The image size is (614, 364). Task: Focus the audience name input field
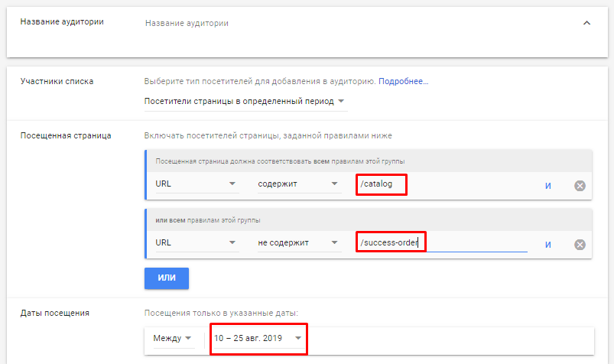(344, 23)
